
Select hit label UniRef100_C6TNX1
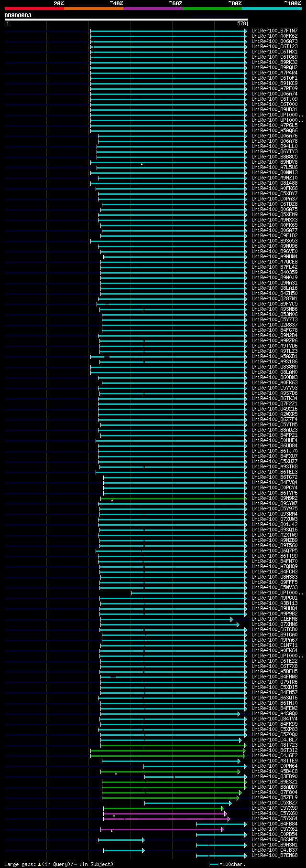pyautogui.click(x=274, y=52)
